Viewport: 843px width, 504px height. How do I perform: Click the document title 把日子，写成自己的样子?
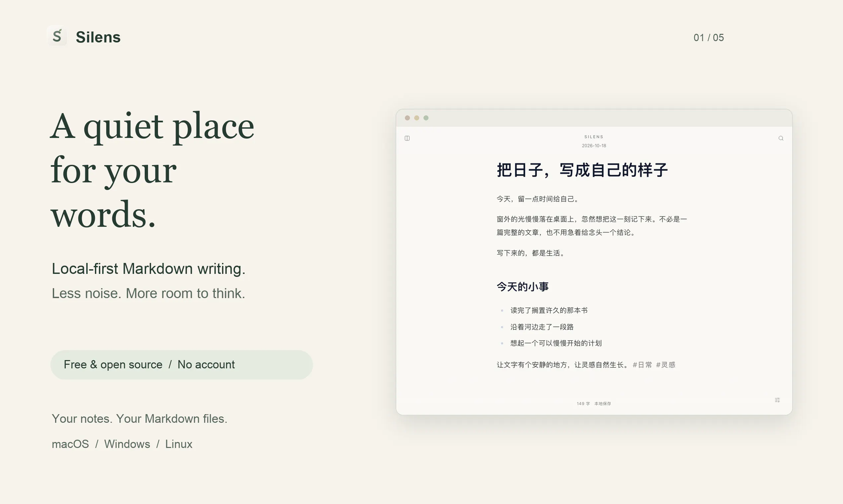(x=582, y=170)
